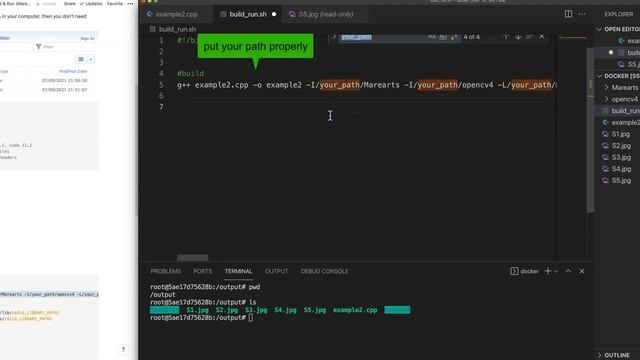
Task: Click the #build comment on line 4
Action: point(190,73)
